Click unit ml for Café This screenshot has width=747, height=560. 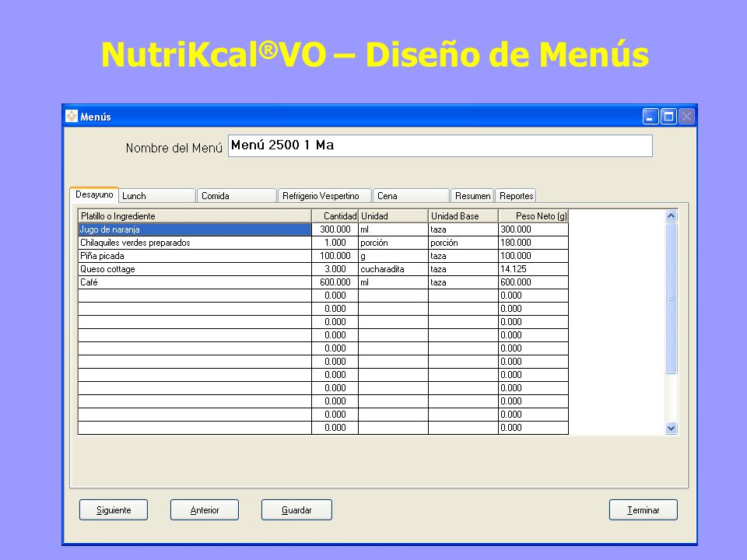coord(393,282)
